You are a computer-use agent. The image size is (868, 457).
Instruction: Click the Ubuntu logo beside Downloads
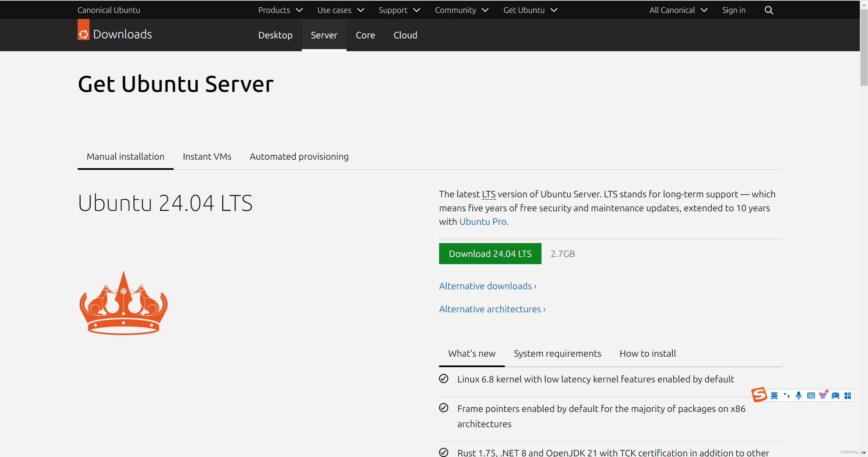(83, 34)
